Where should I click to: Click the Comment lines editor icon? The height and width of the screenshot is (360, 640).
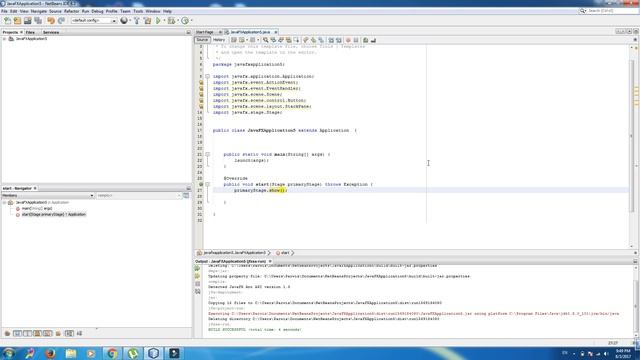[366, 40]
